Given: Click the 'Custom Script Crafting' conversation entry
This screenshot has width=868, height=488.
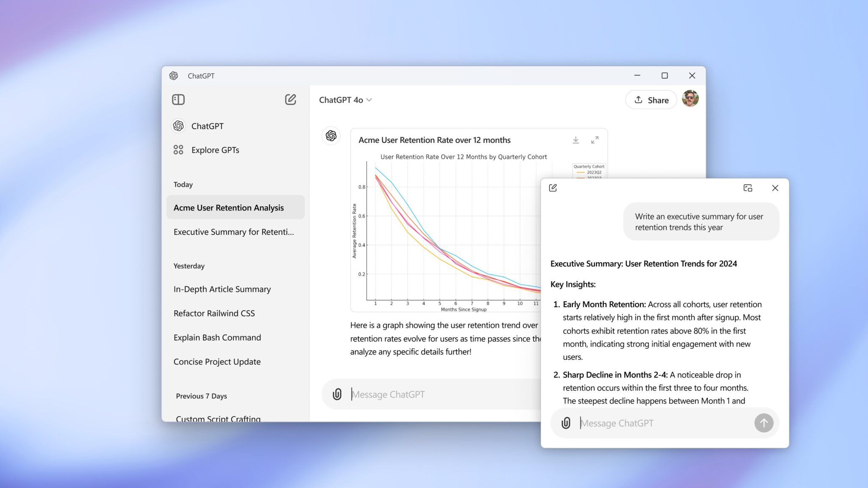Looking at the screenshot, I should tap(218, 419).
